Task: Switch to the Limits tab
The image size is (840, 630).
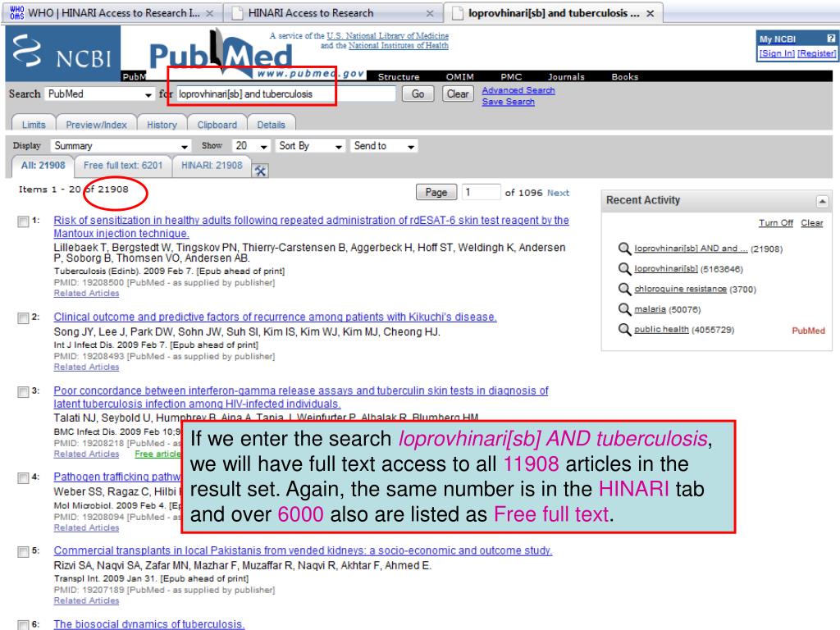Action: click(x=34, y=125)
